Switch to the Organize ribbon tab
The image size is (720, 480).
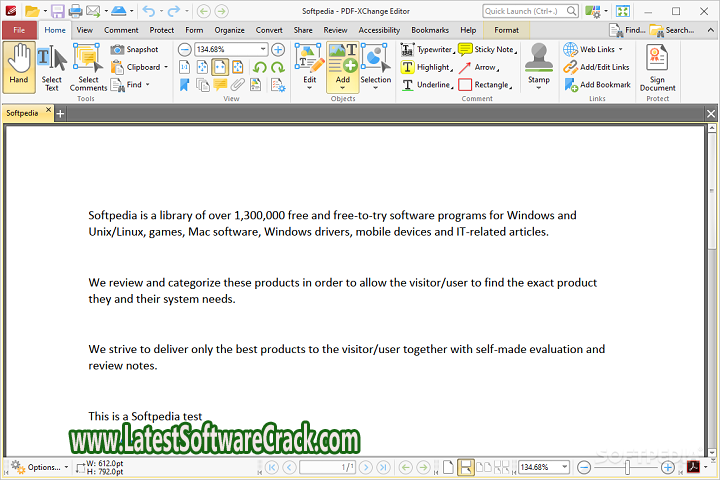point(229,30)
